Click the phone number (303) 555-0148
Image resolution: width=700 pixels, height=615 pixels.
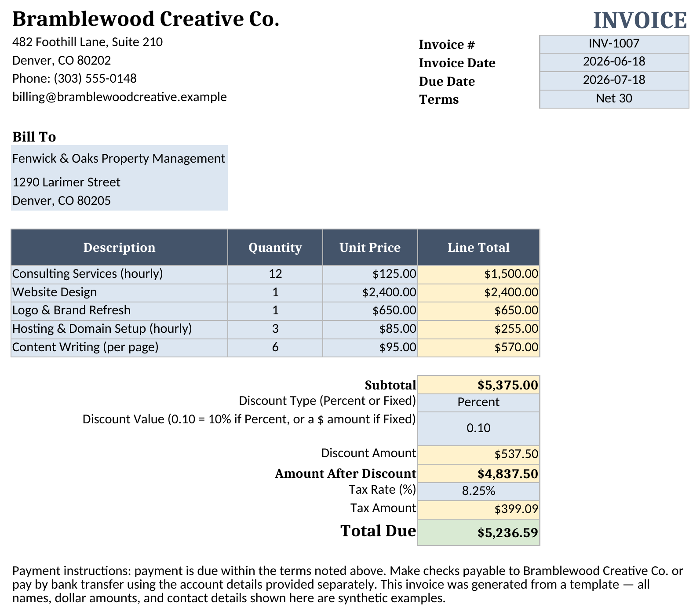pos(95,78)
